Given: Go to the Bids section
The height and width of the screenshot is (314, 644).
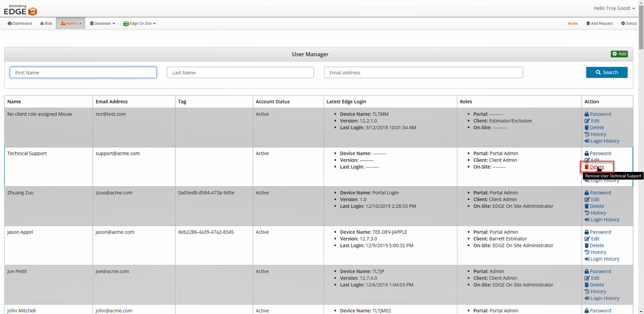Looking at the screenshot, I should (x=46, y=23).
